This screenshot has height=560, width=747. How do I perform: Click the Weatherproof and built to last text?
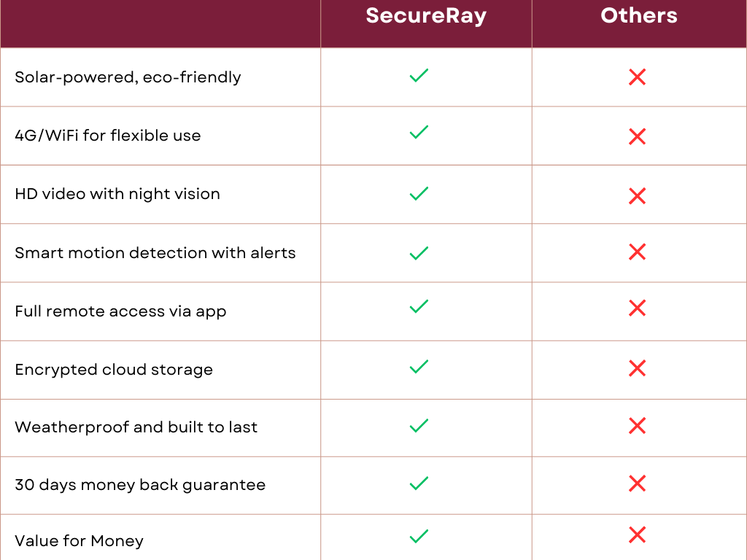(x=136, y=427)
